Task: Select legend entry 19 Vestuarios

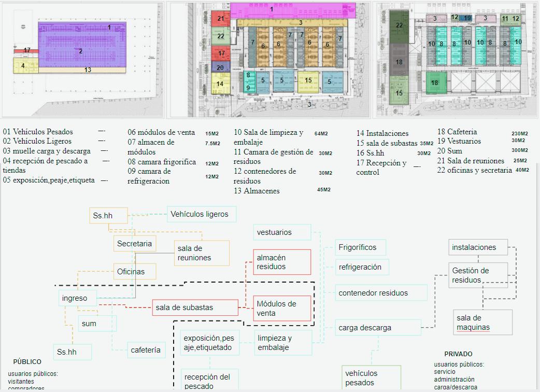Action: click(x=459, y=141)
